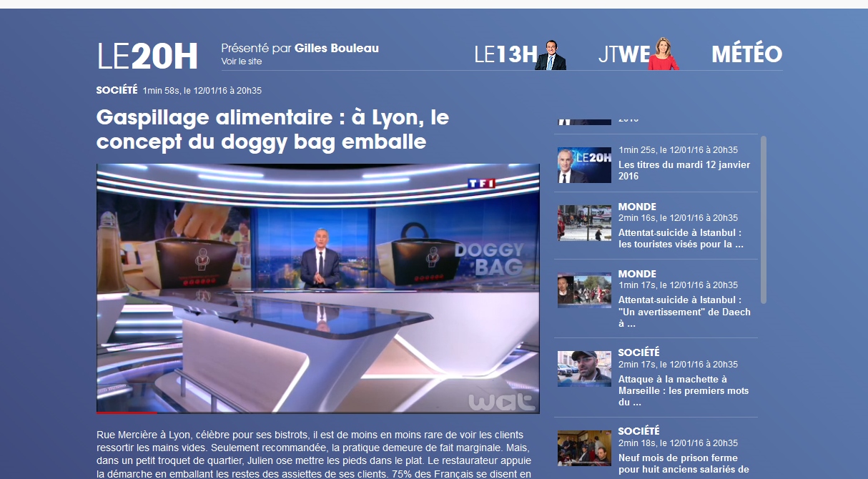Open 'Un avertissement de Daech' article link
The height and width of the screenshot is (479, 868).
(684, 312)
